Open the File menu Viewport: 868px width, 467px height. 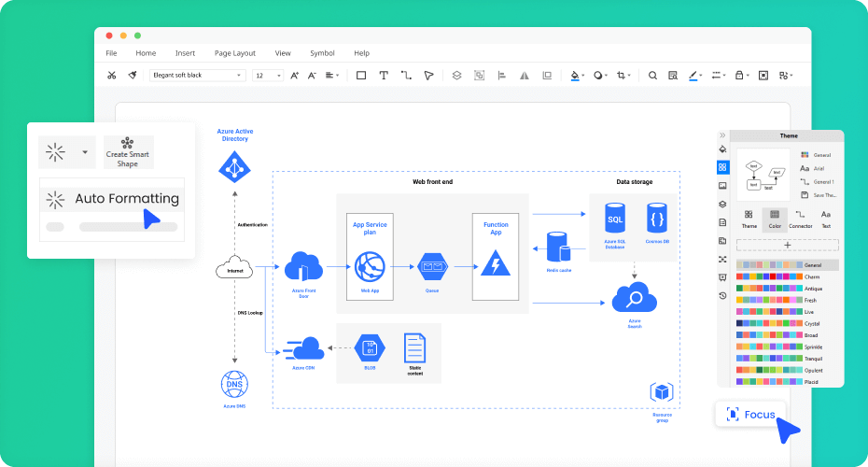coord(111,53)
